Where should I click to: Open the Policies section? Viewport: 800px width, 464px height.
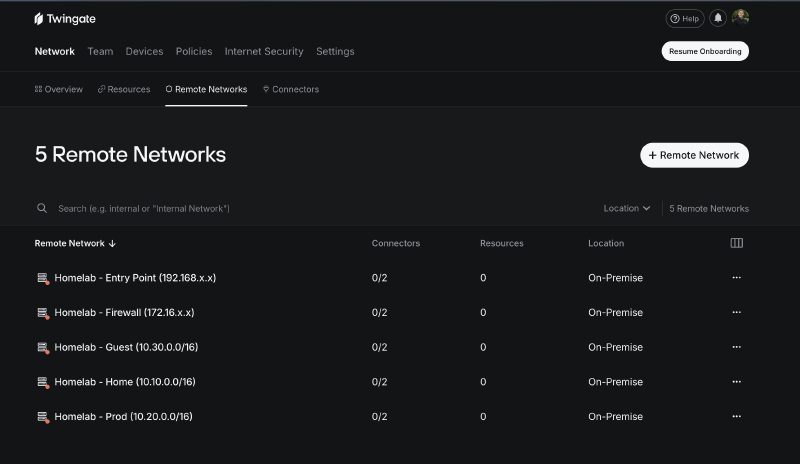click(194, 51)
